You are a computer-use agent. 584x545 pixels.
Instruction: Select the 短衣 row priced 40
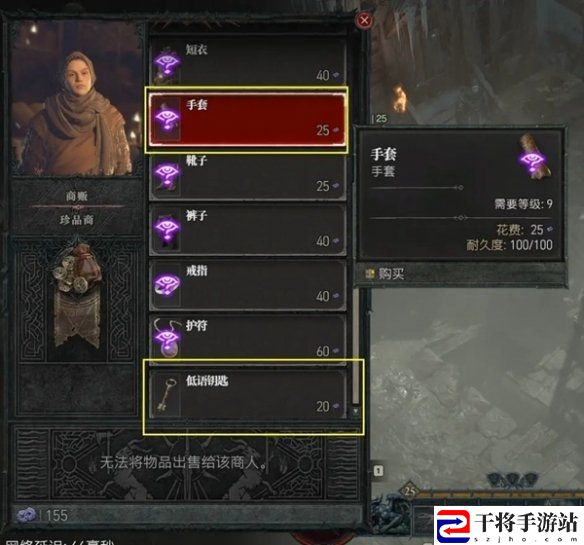pos(248,61)
